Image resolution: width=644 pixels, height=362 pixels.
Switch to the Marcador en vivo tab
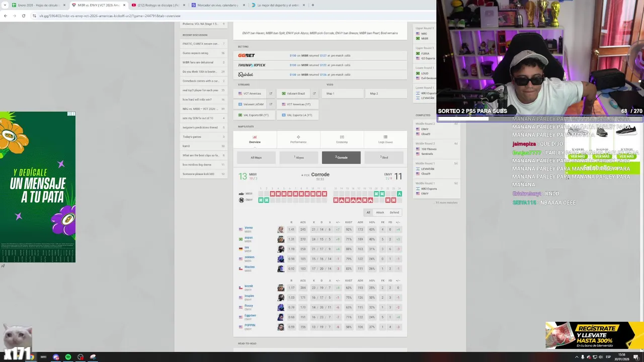pyautogui.click(x=218, y=5)
